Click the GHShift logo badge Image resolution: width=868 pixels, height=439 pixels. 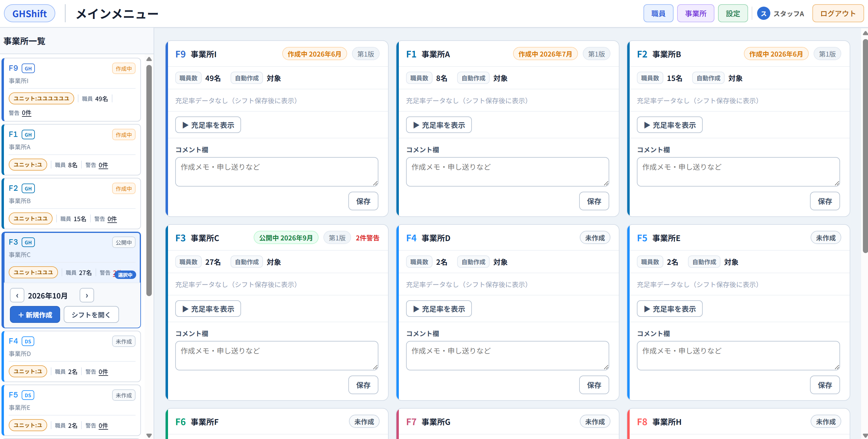click(x=30, y=14)
